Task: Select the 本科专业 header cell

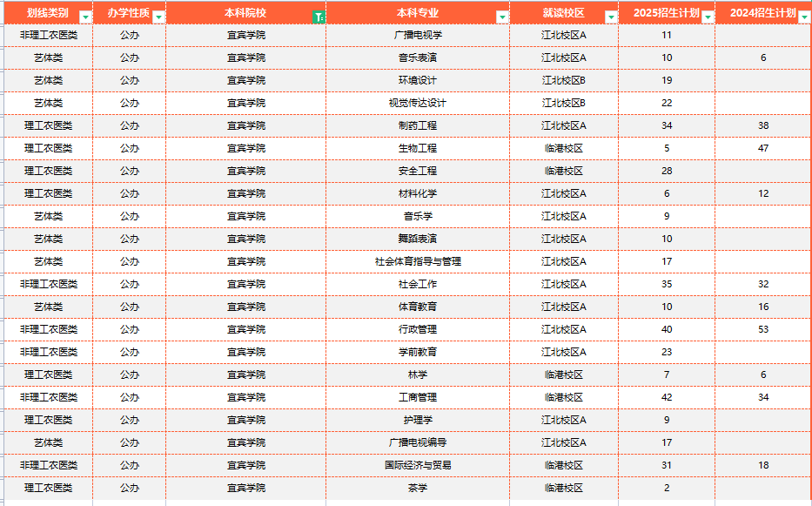Action: (x=418, y=13)
